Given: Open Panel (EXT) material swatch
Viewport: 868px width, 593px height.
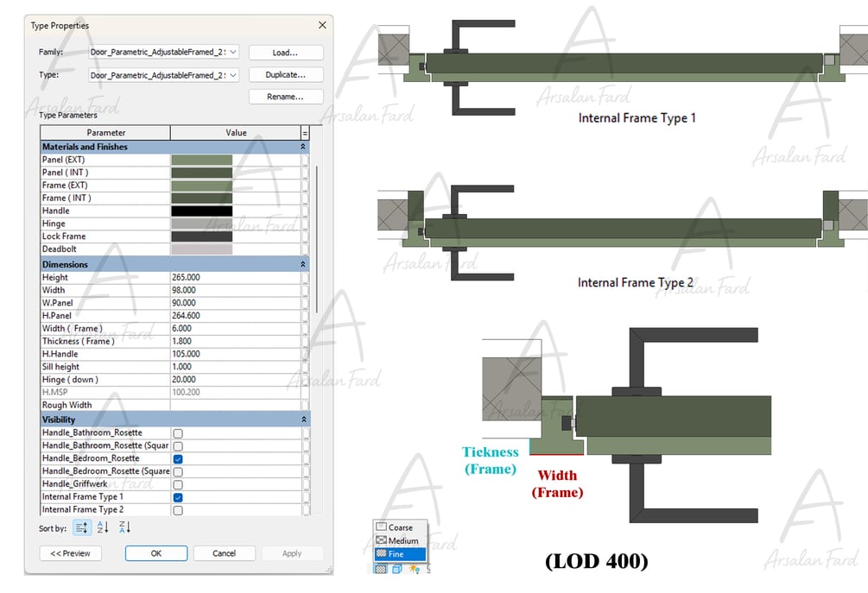Looking at the screenshot, I should coord(201,160).
